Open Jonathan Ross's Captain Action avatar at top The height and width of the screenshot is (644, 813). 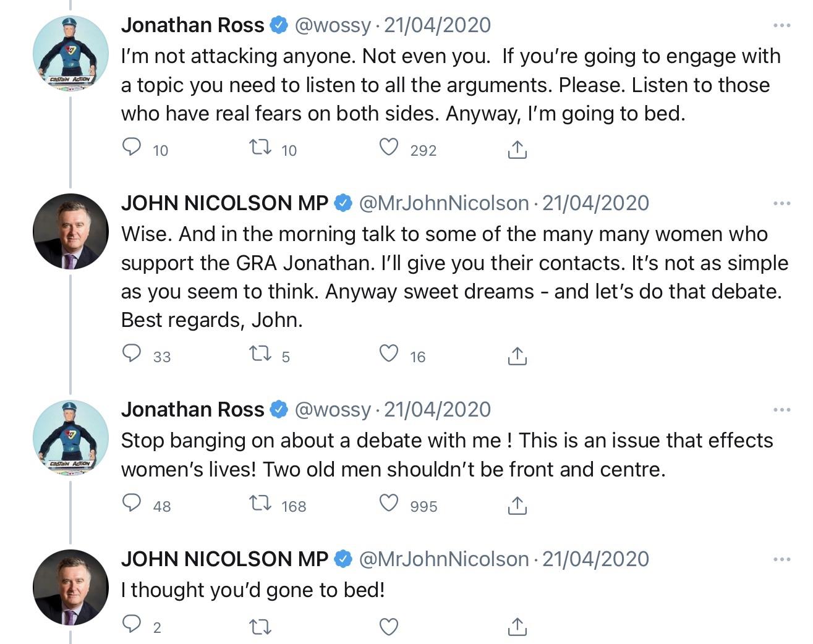(70, 54)
